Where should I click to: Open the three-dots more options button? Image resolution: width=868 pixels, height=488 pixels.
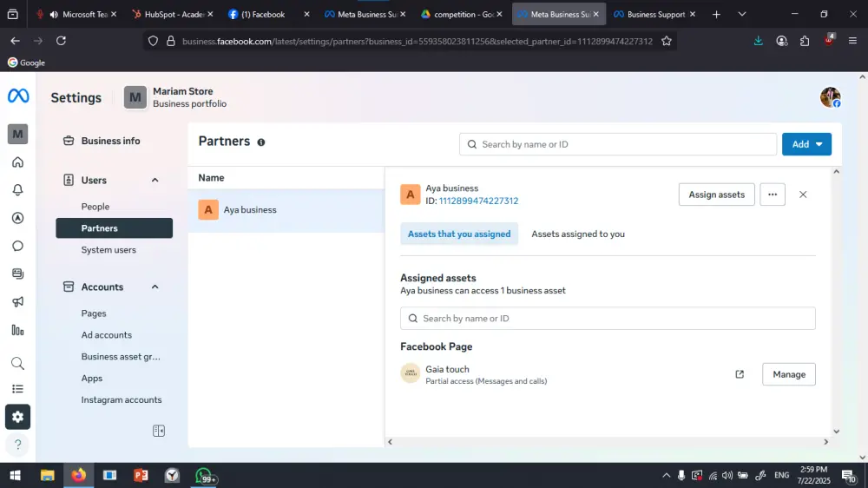tap(773, 195)
